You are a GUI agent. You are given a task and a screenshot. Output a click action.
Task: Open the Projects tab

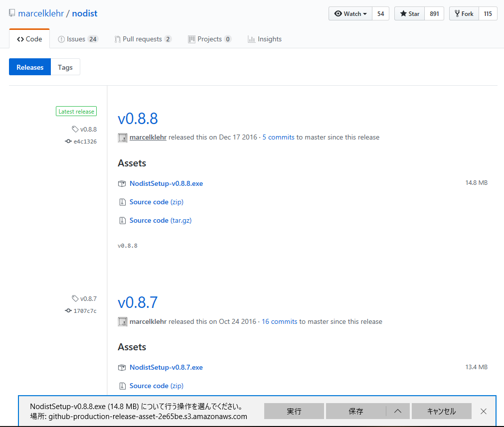(x=209, y=39)
